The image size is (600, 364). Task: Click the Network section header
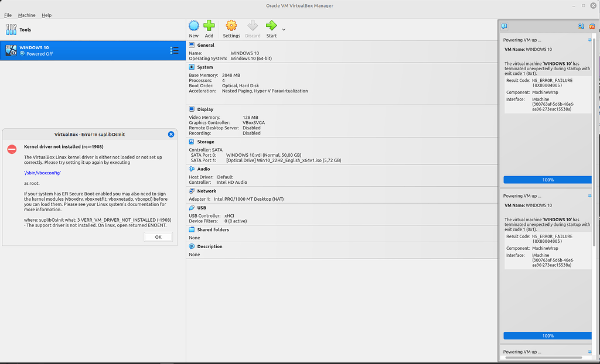(206, 191)
